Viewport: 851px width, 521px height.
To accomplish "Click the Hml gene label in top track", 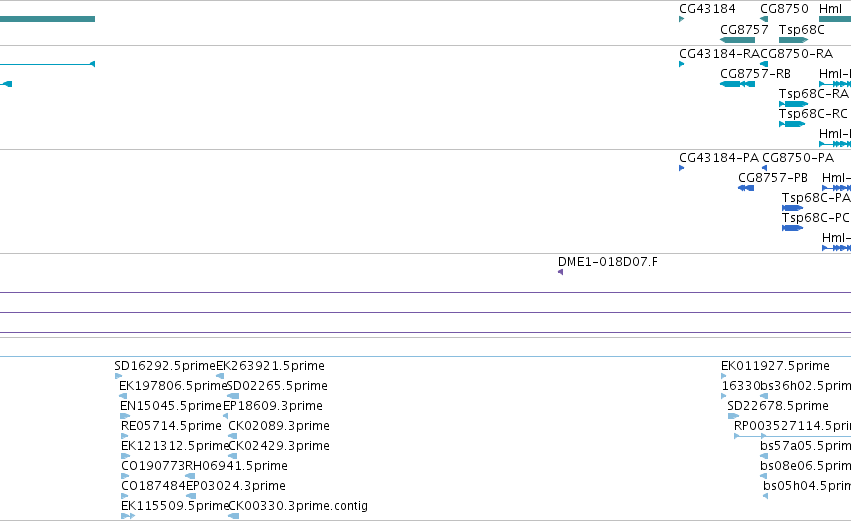I will pyautogui.click(x=830, y=9).
